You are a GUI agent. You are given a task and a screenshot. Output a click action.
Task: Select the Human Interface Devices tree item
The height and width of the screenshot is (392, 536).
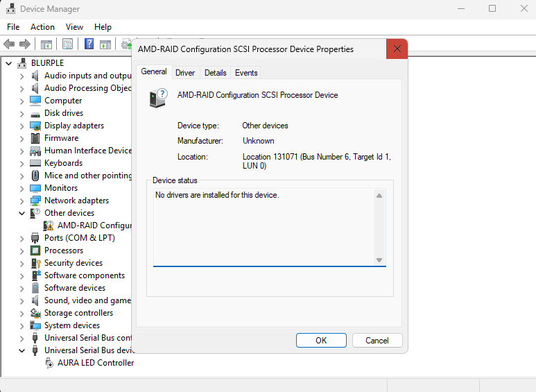point(88,151)
